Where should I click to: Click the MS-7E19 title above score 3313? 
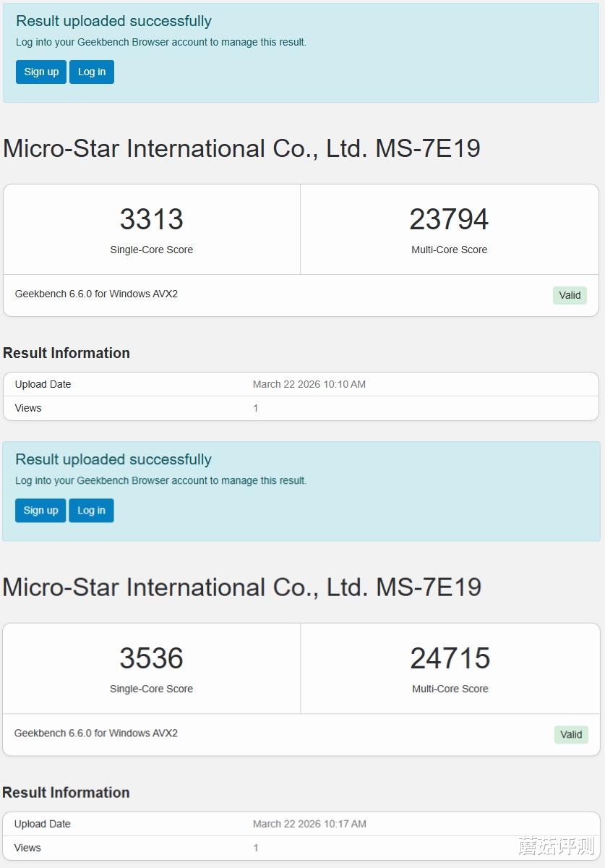(241, 148)
